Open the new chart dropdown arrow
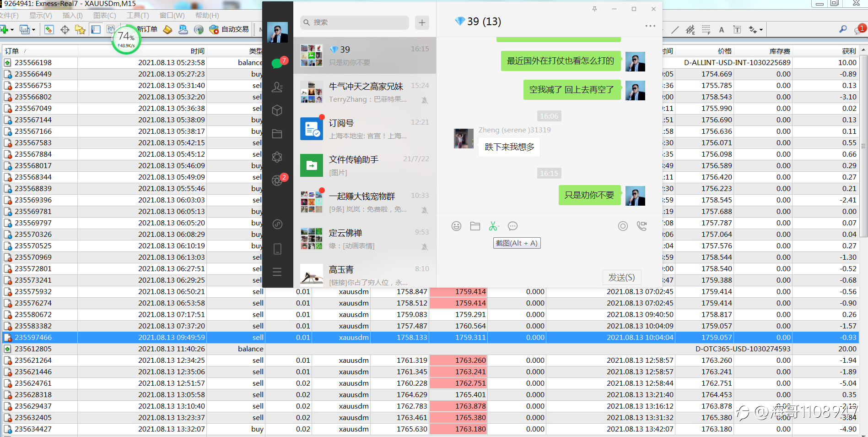The height and width of the screenshot is (437, 868). pyautogui.click(x=12, y=30)
